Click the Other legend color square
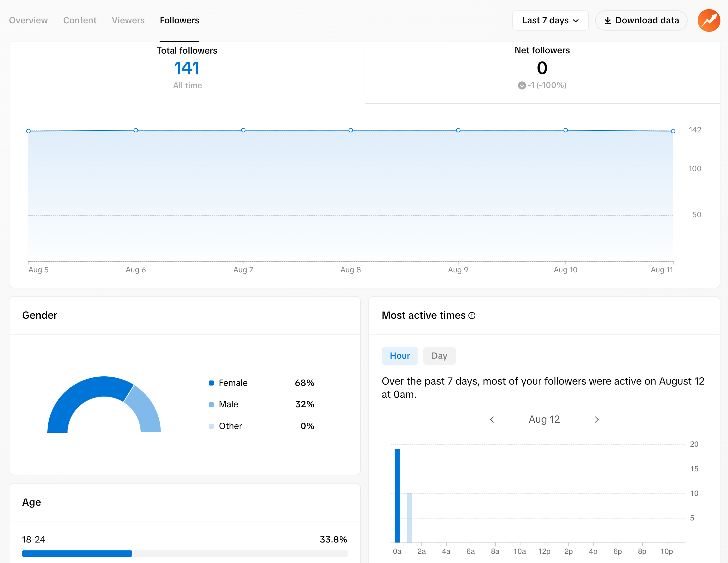This screenshot has height=563, width=728. click(211, 426)
